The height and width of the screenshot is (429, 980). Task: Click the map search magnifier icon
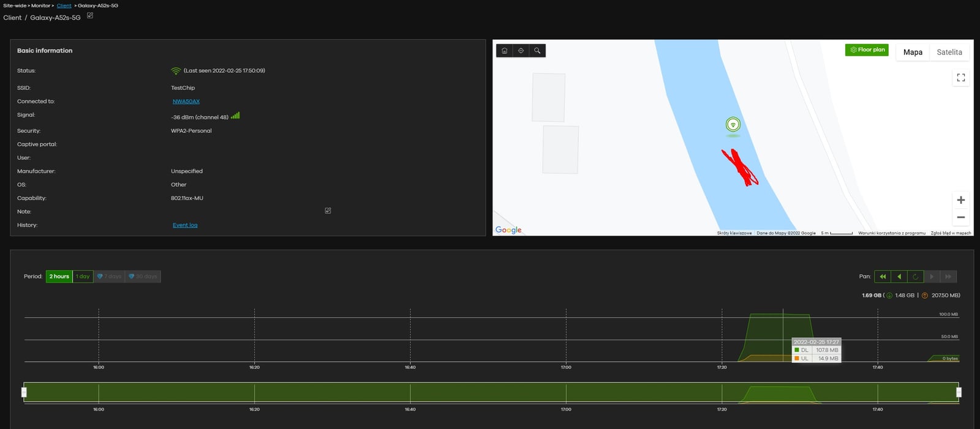pyautogui.click(x=537, y=51)
